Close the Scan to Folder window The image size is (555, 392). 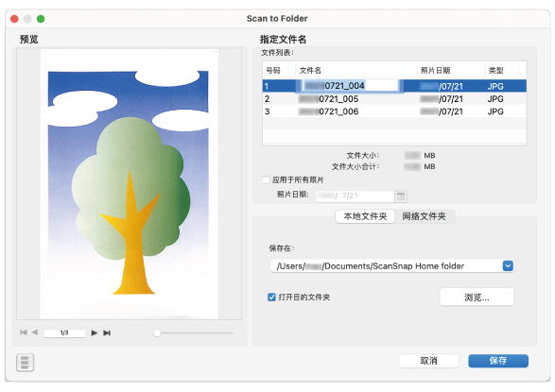coord(14,19)
